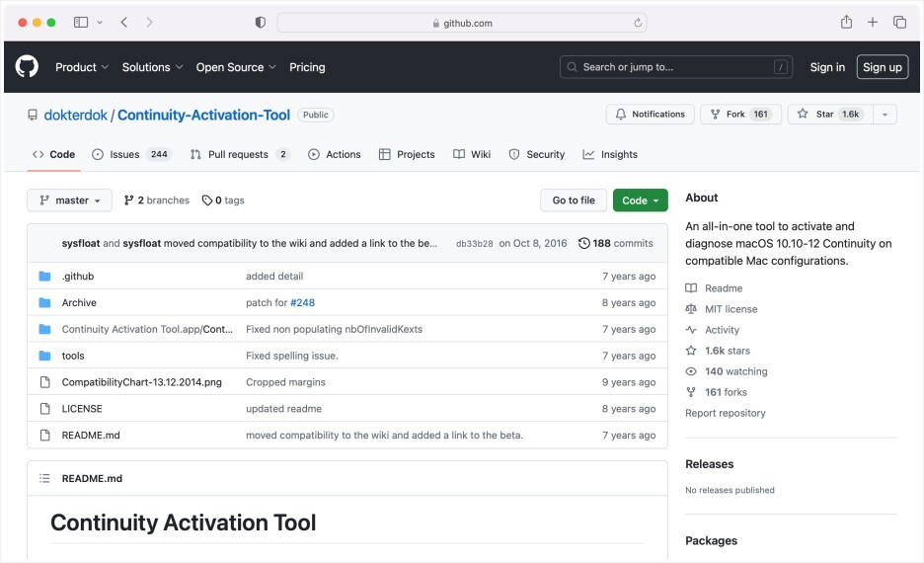Click the README.md file icon in list
The width and height of the screenshot is (924, 563).
[44, 435]
